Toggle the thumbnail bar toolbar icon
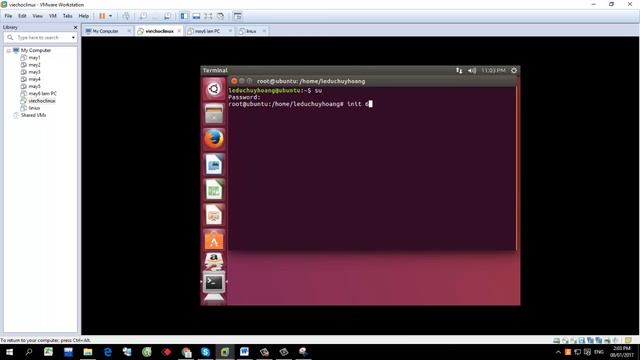Viewport: 640px width, 360px height. [x=196, y=16]
